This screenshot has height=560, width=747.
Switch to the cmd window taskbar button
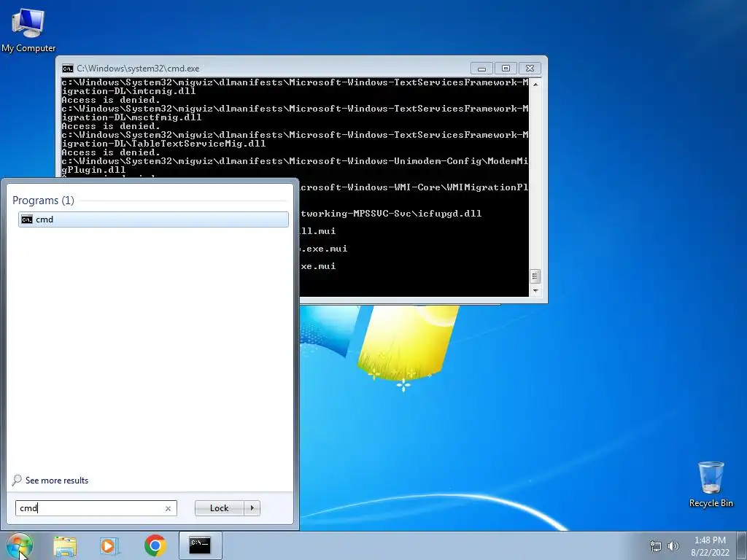click(200, 545)
